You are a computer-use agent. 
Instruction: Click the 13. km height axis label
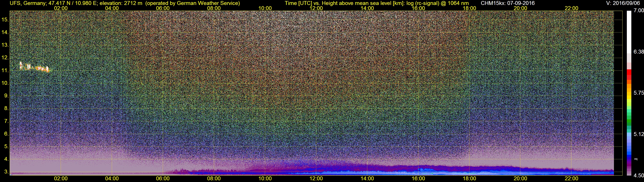[5, 45]
